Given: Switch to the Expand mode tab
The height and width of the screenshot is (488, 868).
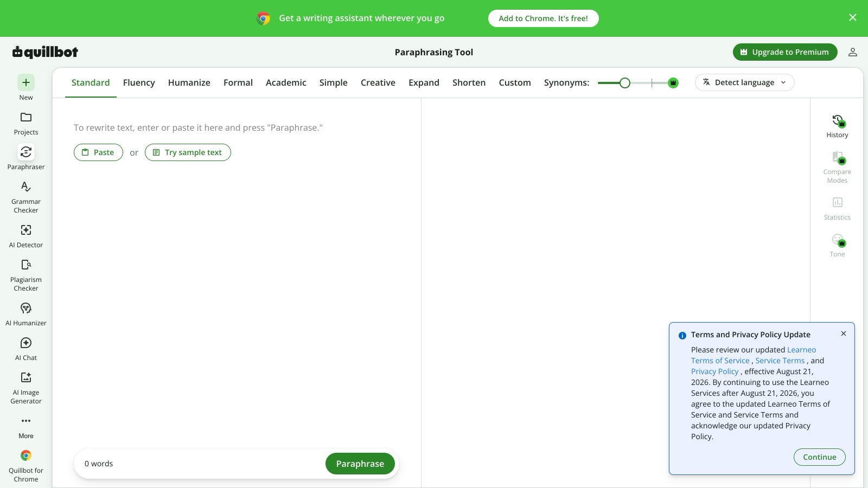Looking at the screenshot, I should pos(424,82).
